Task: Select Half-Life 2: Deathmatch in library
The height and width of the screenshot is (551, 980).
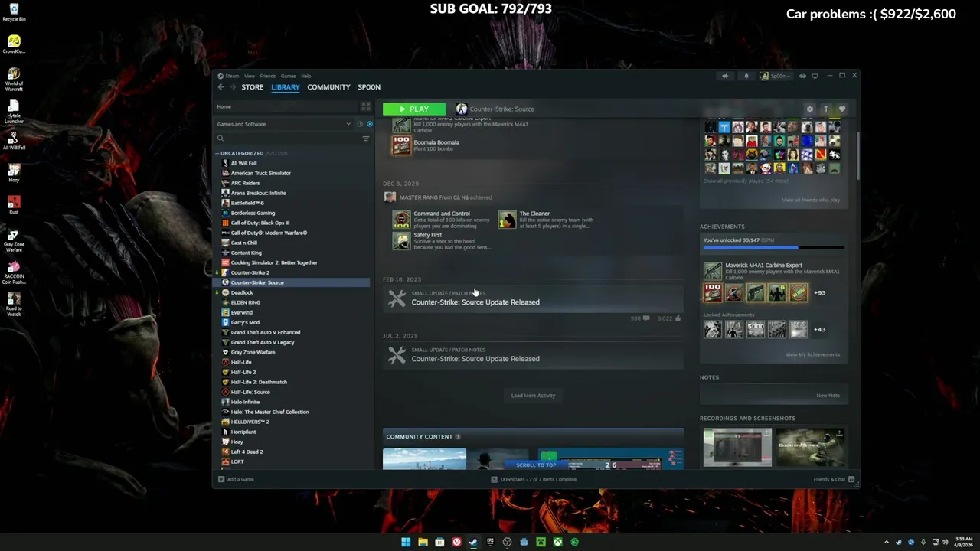Action: point(259,382)
